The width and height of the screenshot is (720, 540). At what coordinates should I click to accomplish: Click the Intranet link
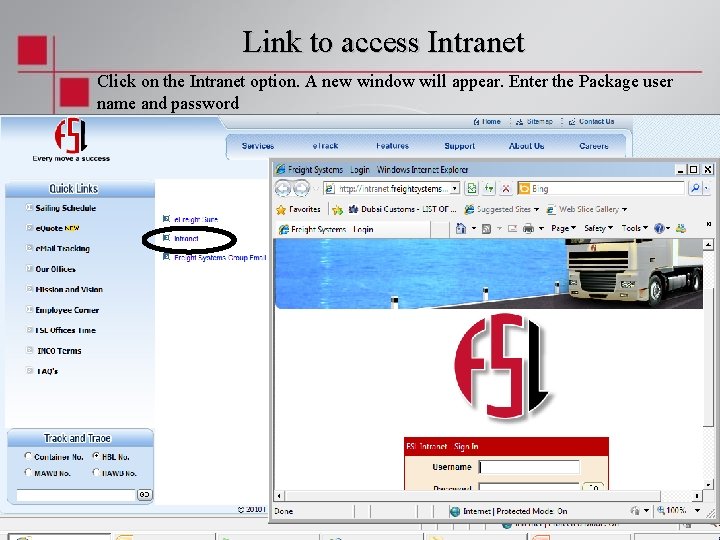coord(186,239)
